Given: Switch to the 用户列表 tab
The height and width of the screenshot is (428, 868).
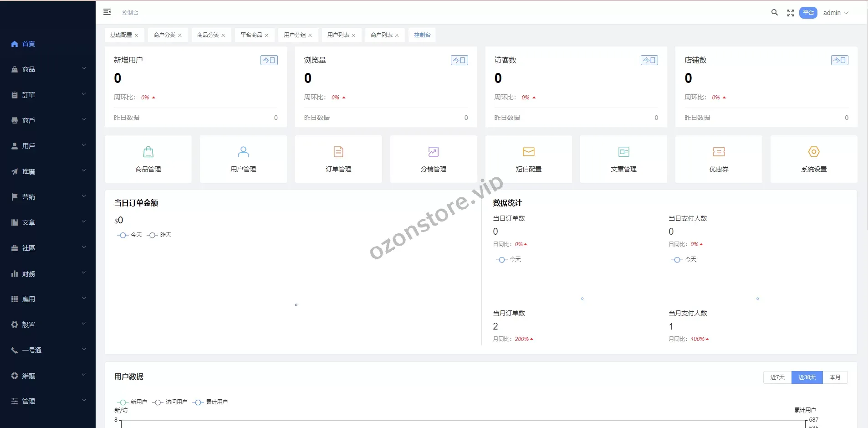Looking at the screenshot, I should coord(338,35).
